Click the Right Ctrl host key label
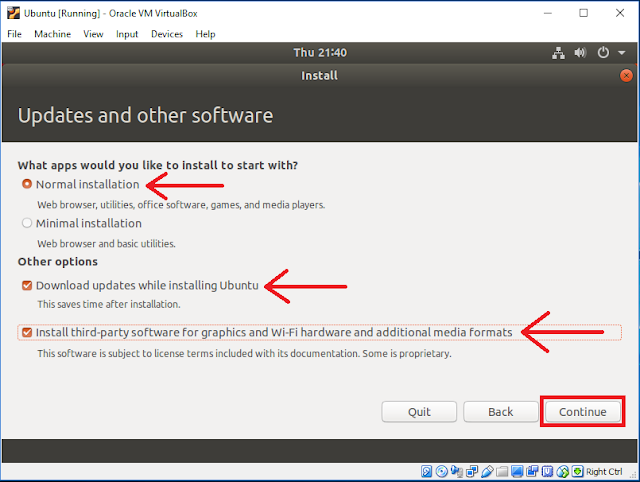This screenshot has height=482, width=640. coord(604,471)
